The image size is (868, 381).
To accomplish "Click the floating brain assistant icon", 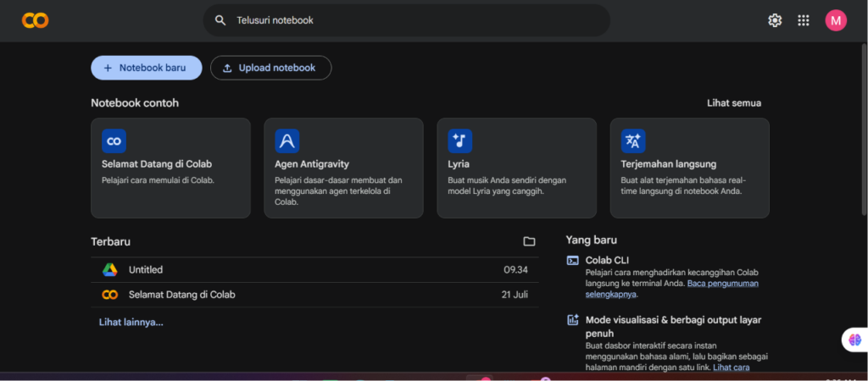I will (855, 340).
